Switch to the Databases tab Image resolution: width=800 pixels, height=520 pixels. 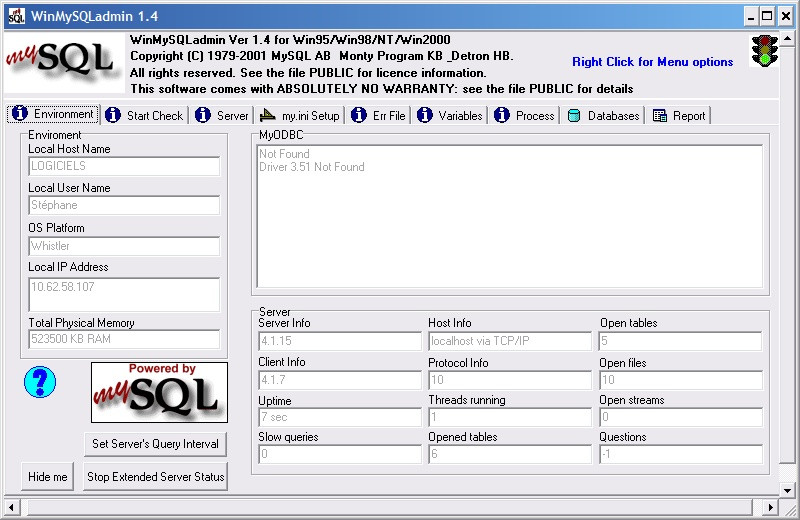[603, 116]
